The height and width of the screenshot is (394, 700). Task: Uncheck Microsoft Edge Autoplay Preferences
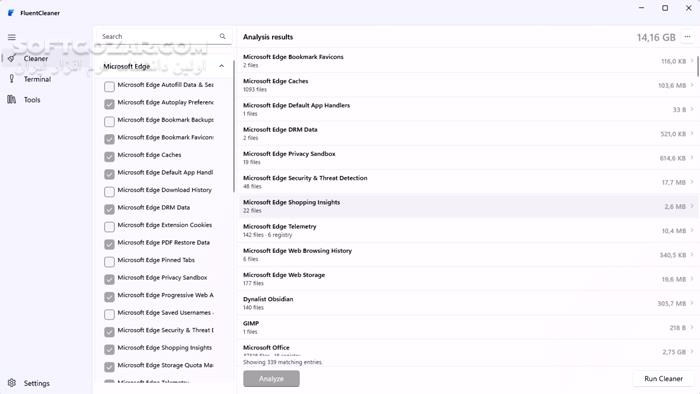point(109,104)
